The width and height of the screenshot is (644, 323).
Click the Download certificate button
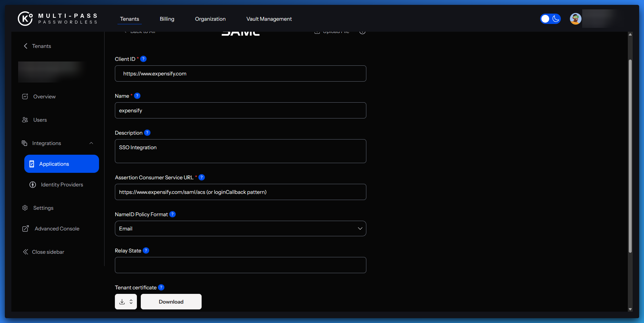coord(171,302)
